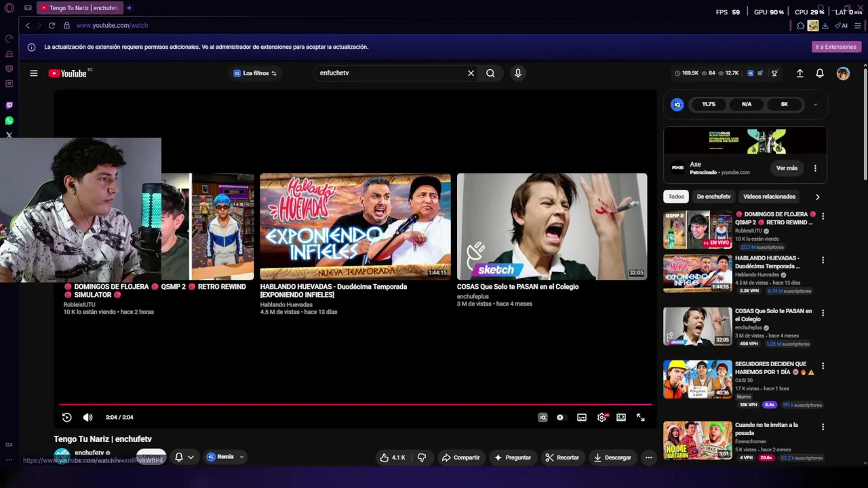Open browser extensions puzzle icon

801,26
